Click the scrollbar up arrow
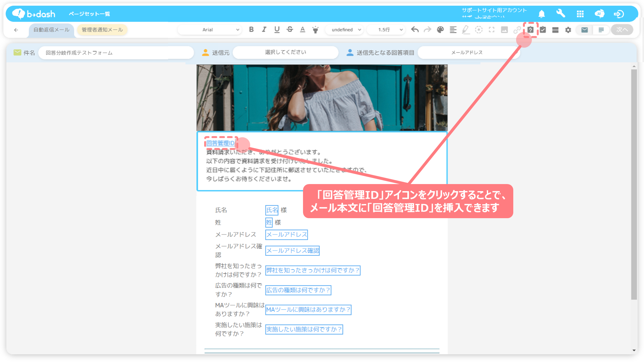This screenshot has height=362, width=644. (x=634, y=66)
